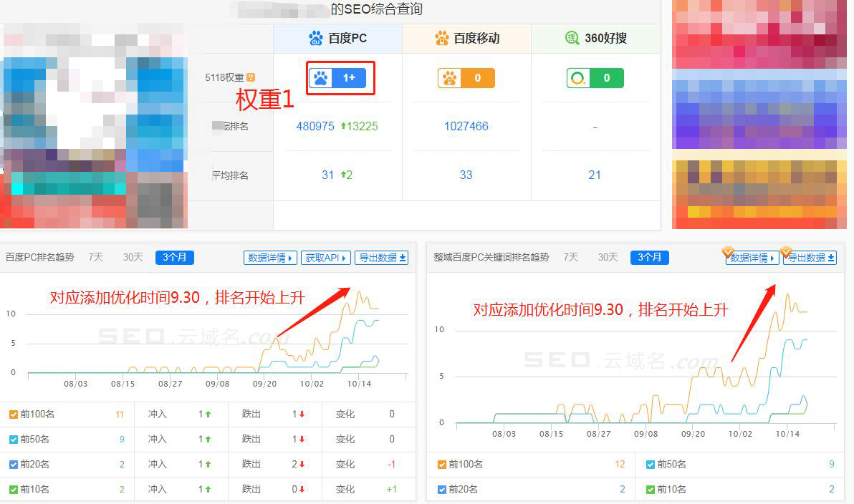Open the 数据详情 dropdown in left panel
This screenshot has width=854, height=504.
[x=269, y=258]
